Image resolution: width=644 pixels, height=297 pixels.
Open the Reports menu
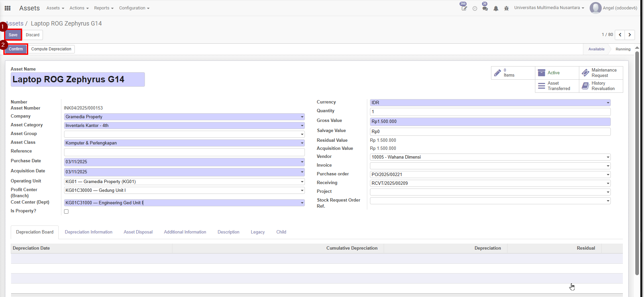[104, 8]
